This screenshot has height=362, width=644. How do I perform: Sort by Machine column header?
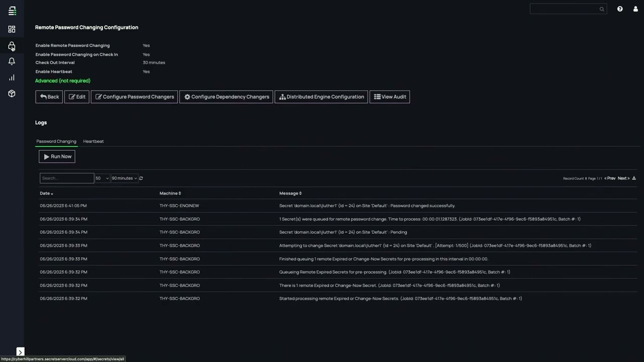pyautogui.click(x=170, y=194)
